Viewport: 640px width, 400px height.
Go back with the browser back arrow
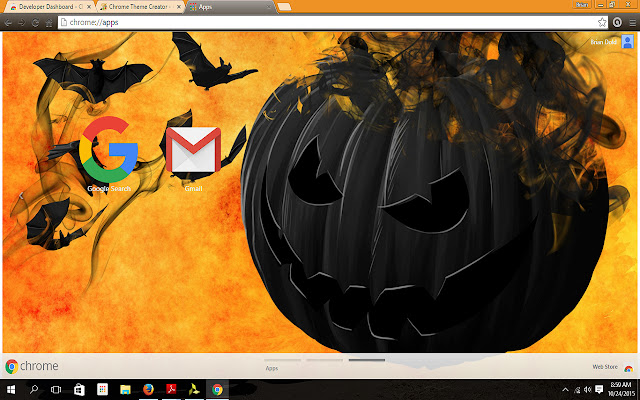(x=8, y=22)
